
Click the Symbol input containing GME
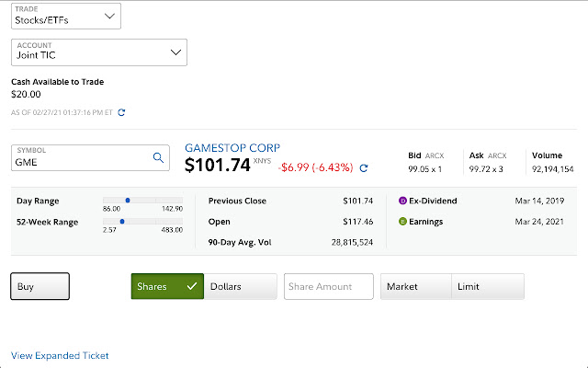tap(90, 157)
